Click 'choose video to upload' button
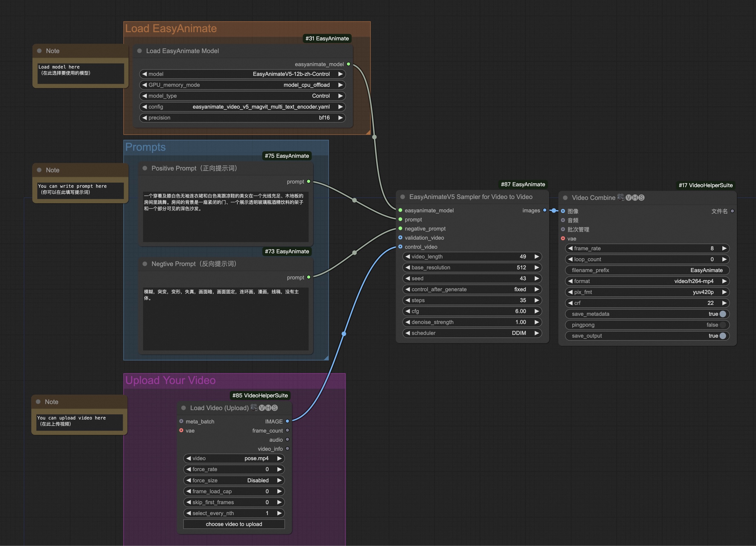Image resolution: width=756 pixels, height=546 pixels. pyautogui.click(x=234, y=524)
